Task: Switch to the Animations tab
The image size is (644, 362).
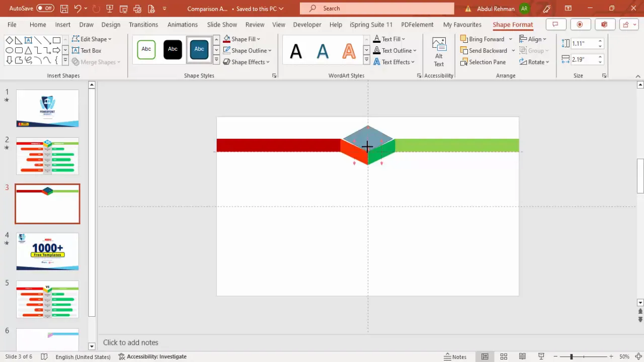Action: 183,25
